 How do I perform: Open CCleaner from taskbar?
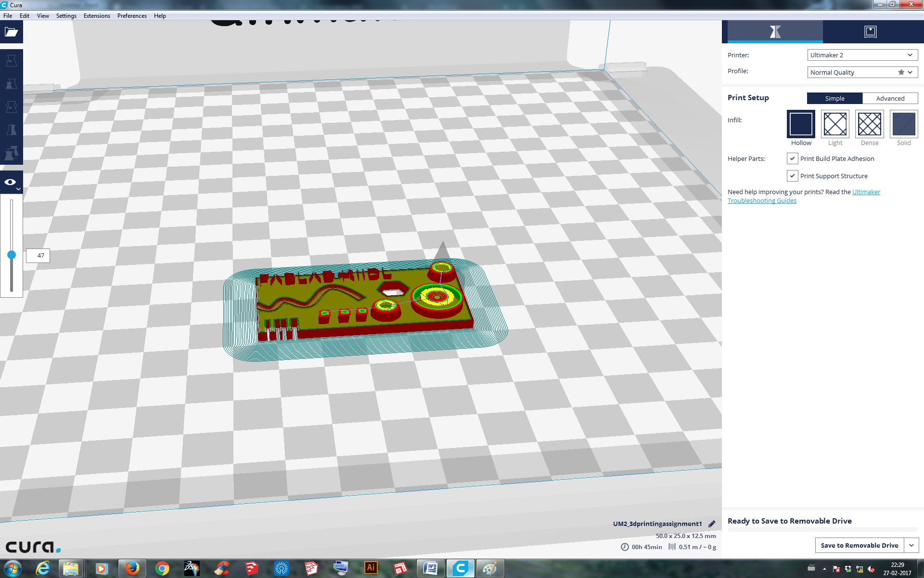click(222, 569)
